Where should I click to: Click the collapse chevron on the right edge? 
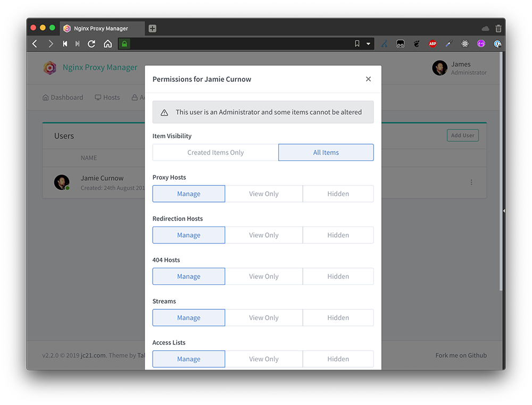(503, 210)
